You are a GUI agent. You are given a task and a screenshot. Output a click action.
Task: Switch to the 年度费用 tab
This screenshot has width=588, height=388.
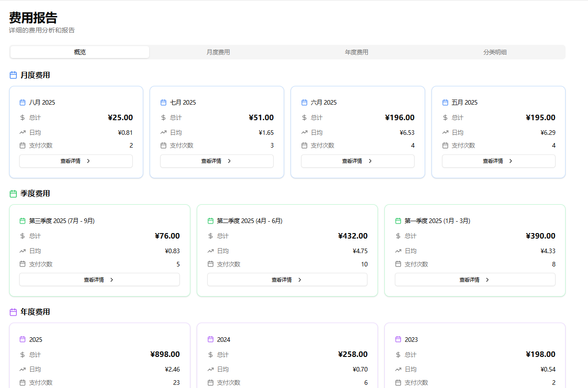(x=356, y=52)
